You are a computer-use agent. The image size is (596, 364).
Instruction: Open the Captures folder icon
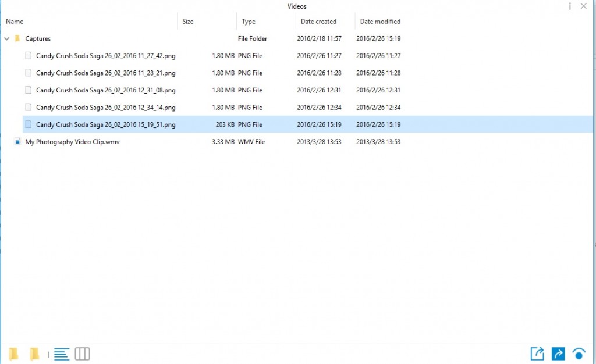pyautogui.click(x=18, y=38)
